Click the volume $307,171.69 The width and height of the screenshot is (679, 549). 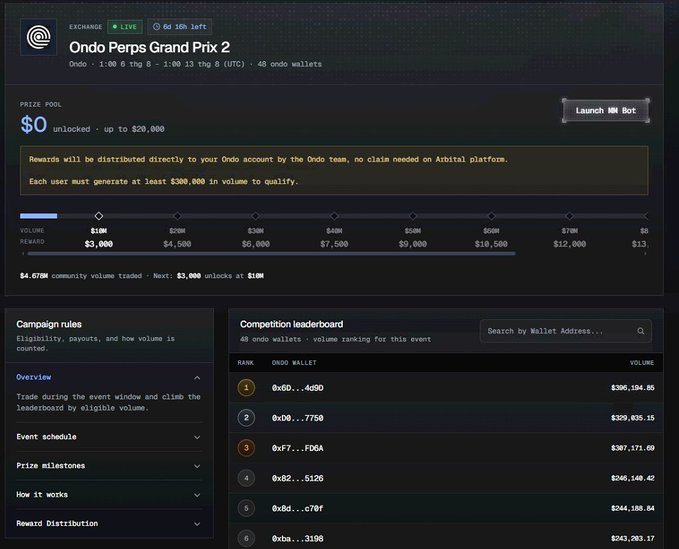pyautogui.click(x=633, y=448)
